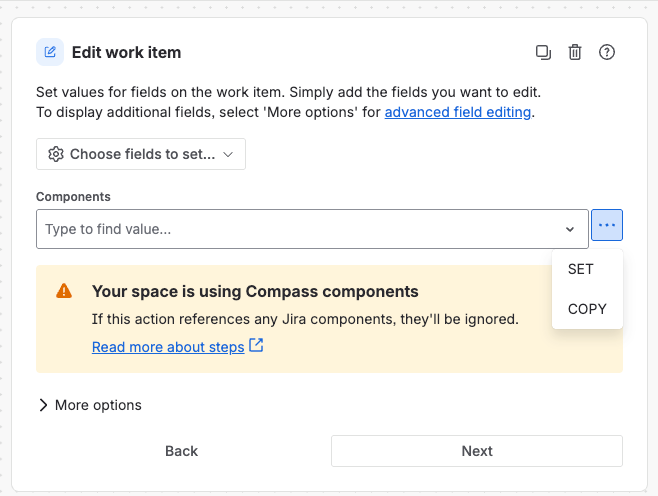Click the blue Edit work item pencil icon
Screen dimensions: 658x496
50,52
